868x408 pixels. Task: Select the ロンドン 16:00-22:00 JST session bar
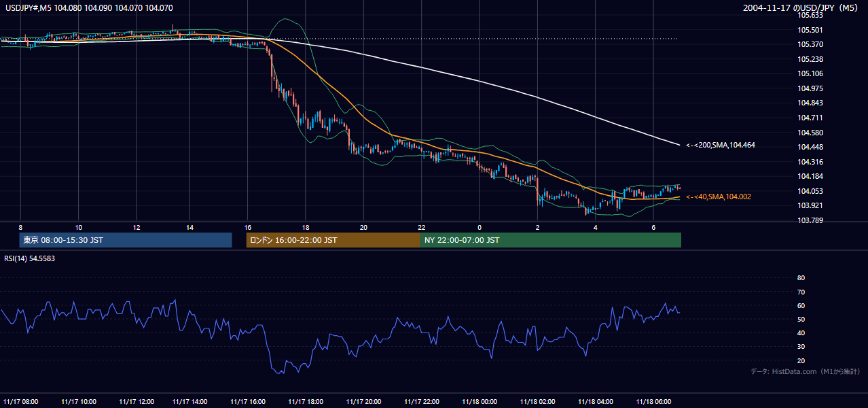pos(333,240)
